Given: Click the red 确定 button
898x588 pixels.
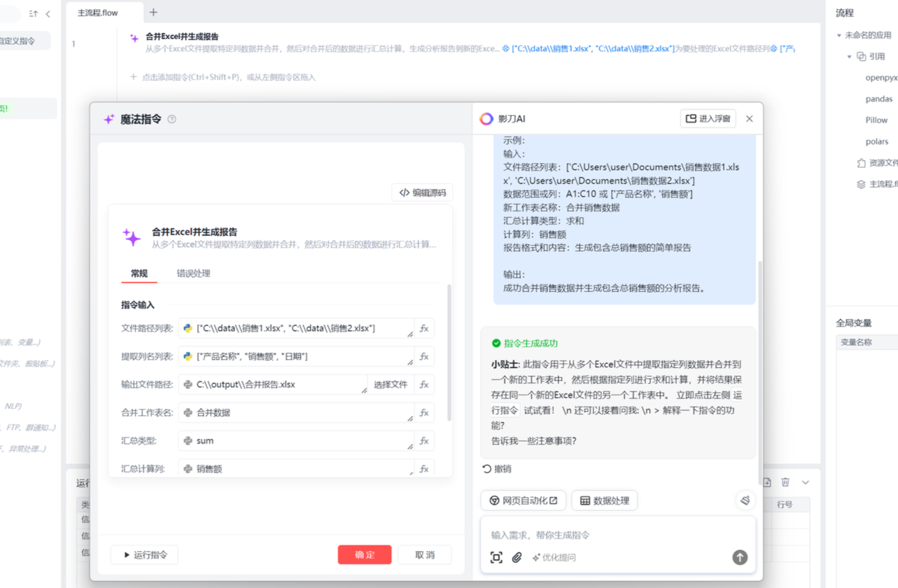Looking at the screenshot, I should point(364,555).
